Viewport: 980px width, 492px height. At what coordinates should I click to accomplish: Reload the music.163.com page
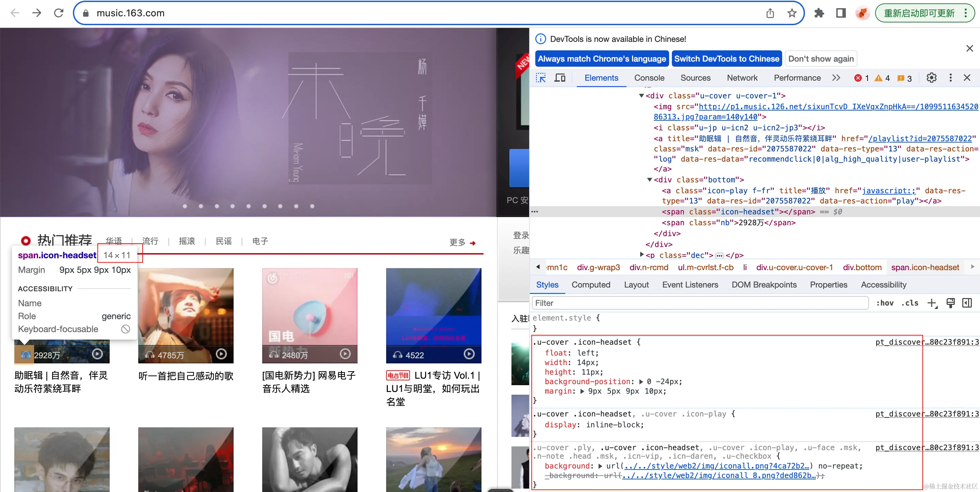[59, 13]
